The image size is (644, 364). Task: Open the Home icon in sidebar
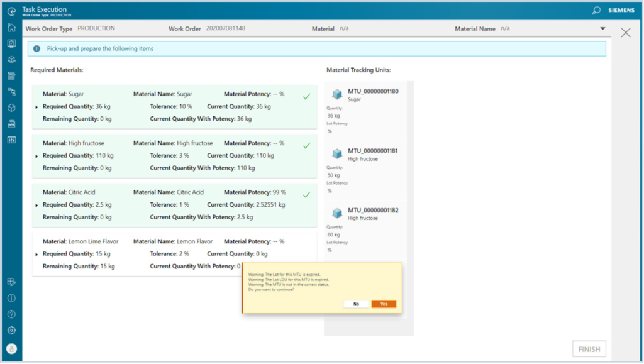[11, 28]
